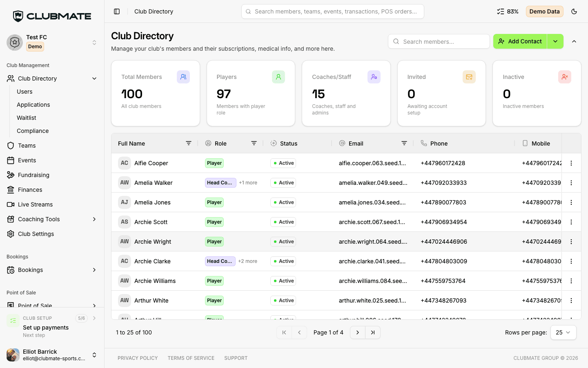
Task: Click Archie Scott's email cell
Action: [372, 222]
